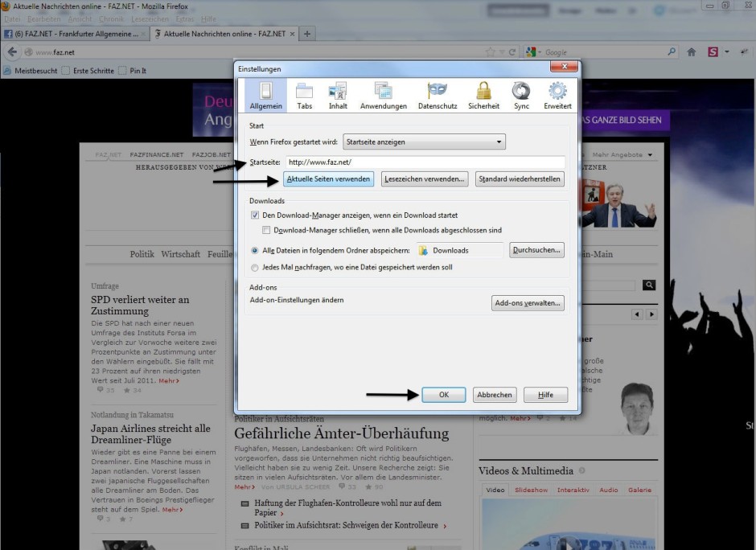Screen dimensions: 756x550
Task: Open the Downloads folder dropdown
Action: (460, 251)
